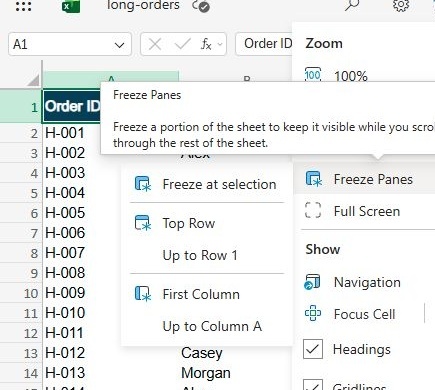The image size is (435, 390).
Task: Select row 2 header
Action: [21, 133]
